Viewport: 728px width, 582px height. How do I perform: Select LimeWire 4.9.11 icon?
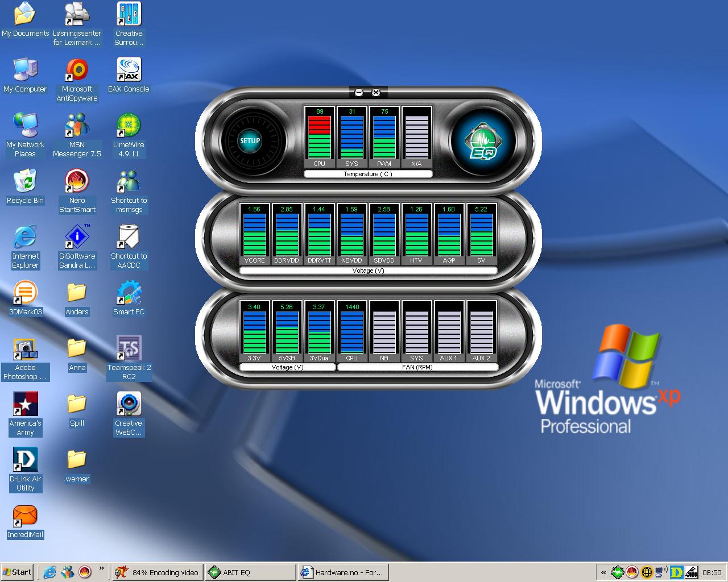click(129, 135)
